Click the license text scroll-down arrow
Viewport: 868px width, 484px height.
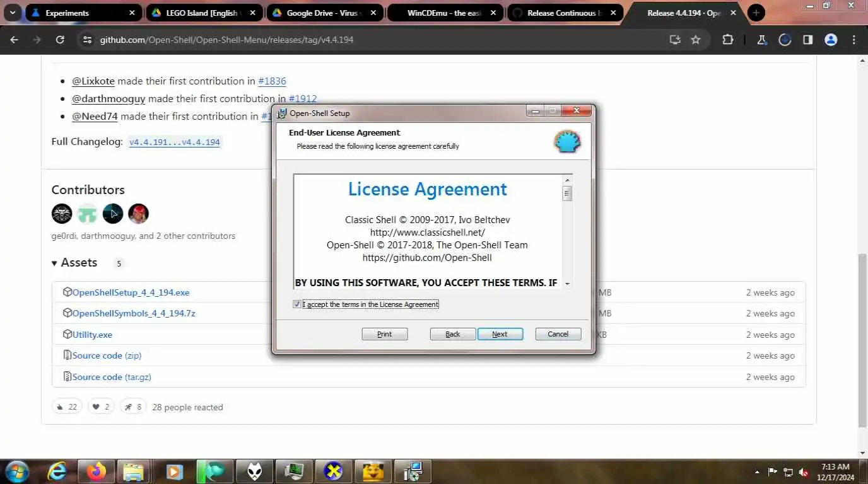point(567,284)
